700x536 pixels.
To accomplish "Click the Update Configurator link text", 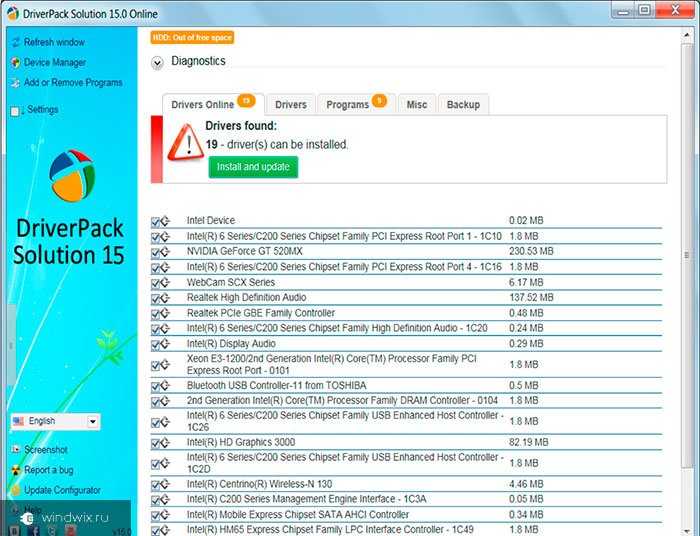I will [x=62, y=490].
